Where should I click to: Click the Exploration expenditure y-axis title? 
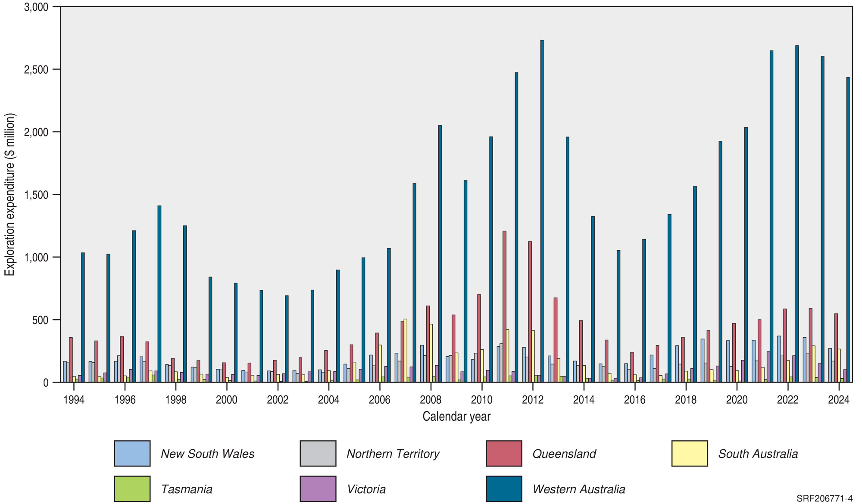coord(10,195)
